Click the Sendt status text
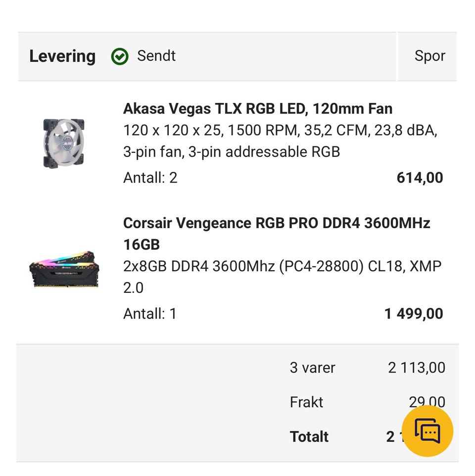This screenshot has height=476, width=475. 156,56
